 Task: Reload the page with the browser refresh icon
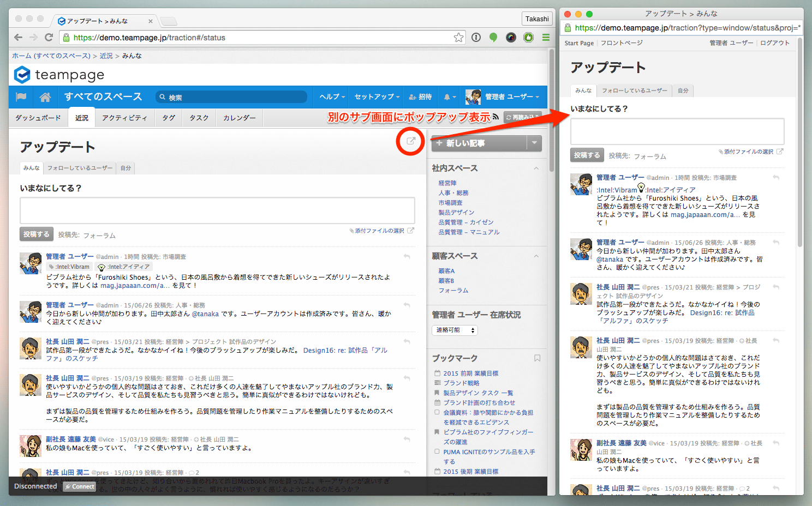pos(49,38)
